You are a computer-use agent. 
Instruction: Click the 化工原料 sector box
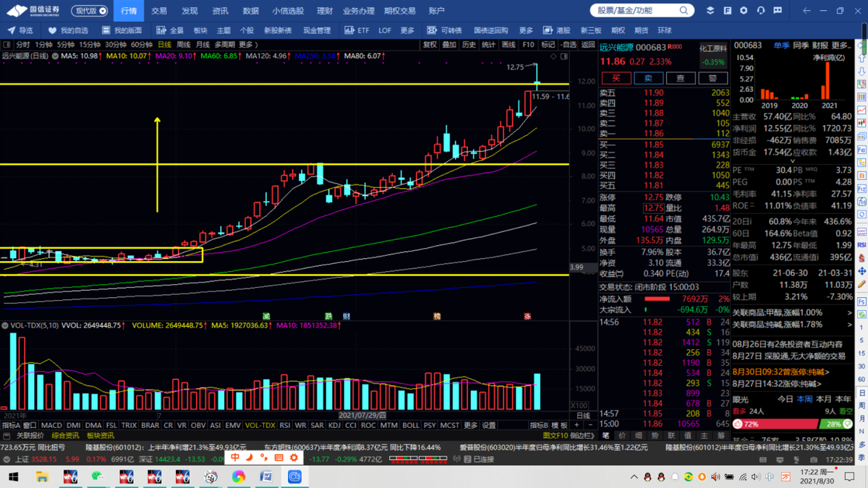pos(713,55)
